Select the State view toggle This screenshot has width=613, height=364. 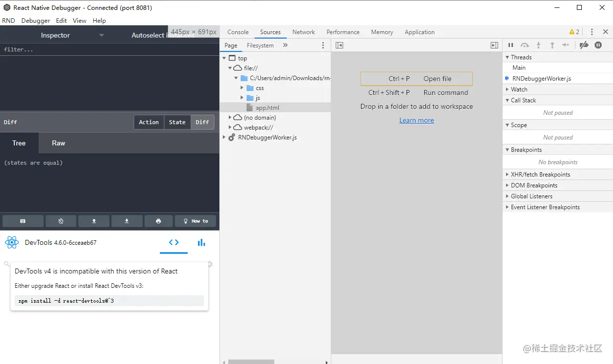177,122
